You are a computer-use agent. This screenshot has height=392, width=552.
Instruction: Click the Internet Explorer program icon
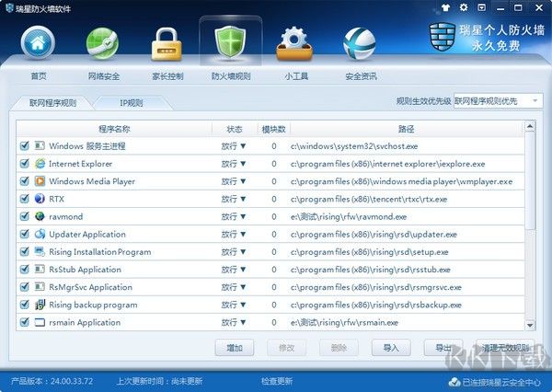[x=40, y=164]
